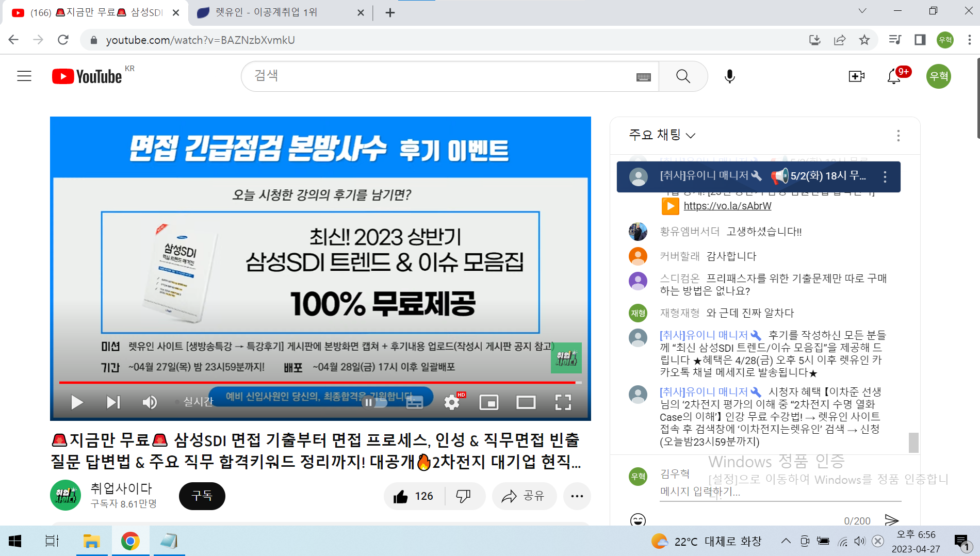Open notifications bell
The width and height of the screenshot is (980, 556).
[894, 76]
